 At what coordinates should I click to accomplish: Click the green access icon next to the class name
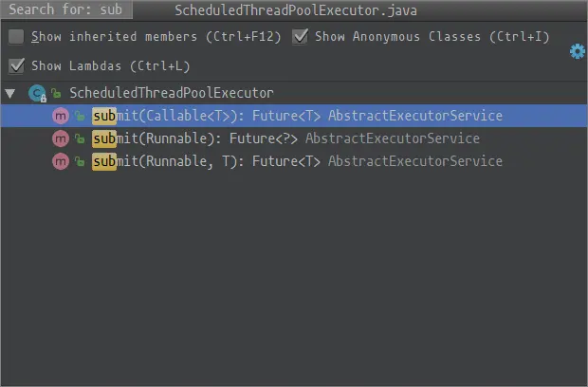click(57, 94)
